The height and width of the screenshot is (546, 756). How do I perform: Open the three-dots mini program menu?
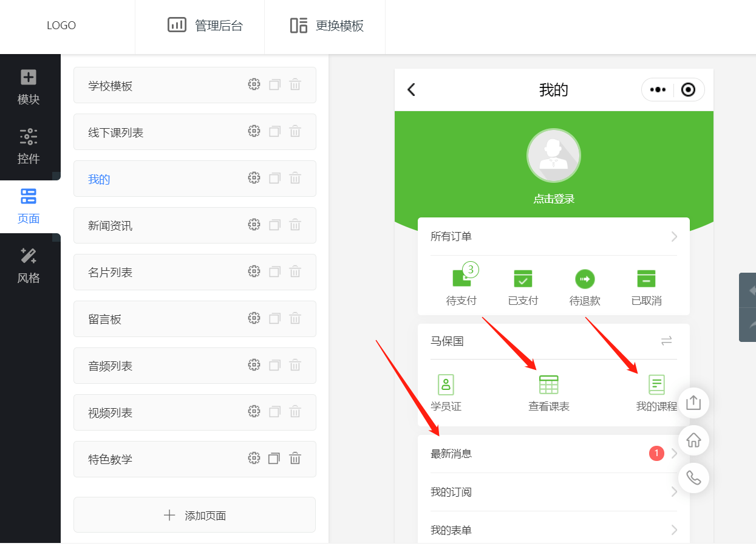pyautogui.click(x=658, y=90)
